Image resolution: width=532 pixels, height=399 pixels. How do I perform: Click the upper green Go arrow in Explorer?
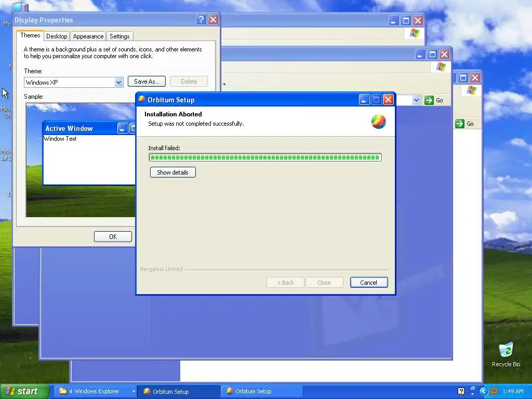(x=429, y=100)
